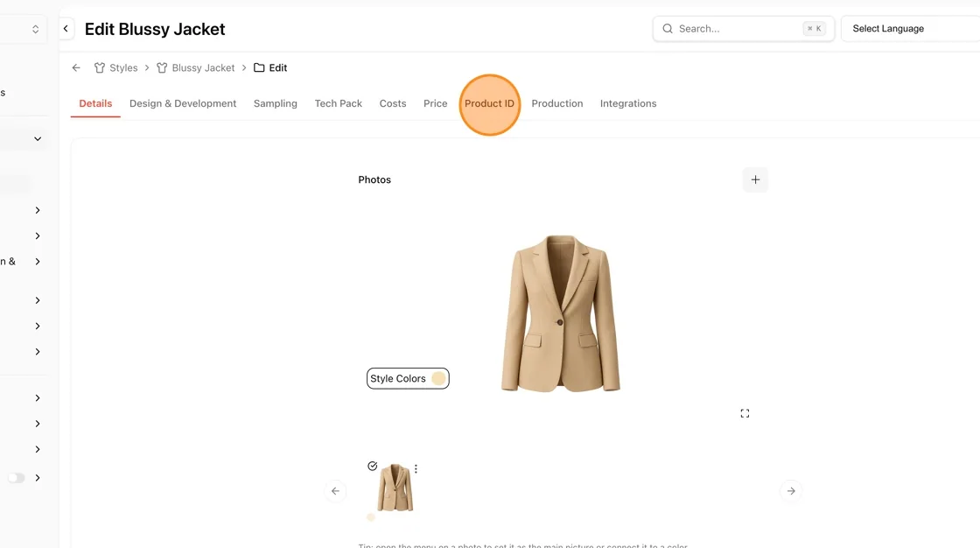This screenshot has height=548, width=980.
Task: Open the Select Language dropdown
Action: pyautogui.click(x=911, y=29)
